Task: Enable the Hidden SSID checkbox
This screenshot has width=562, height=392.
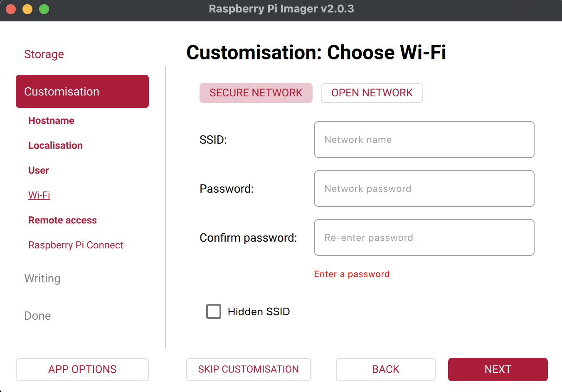Action: pos(214,311)
